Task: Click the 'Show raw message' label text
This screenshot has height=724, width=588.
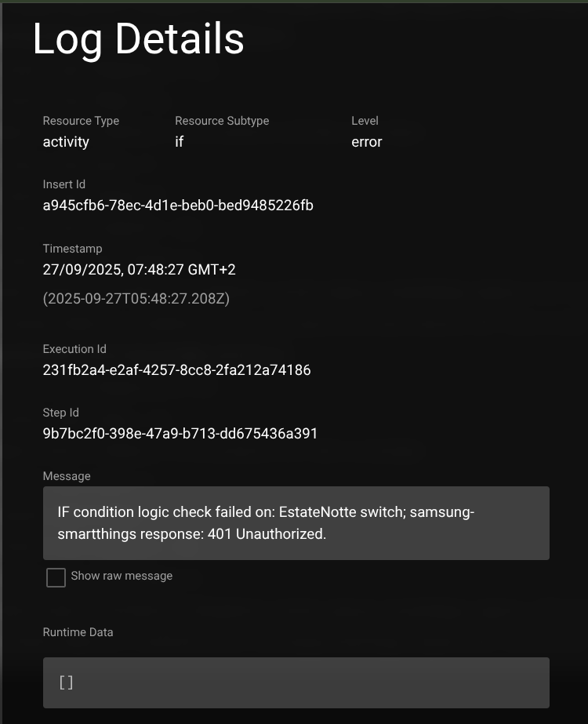Action: click(x=122, y=576)
